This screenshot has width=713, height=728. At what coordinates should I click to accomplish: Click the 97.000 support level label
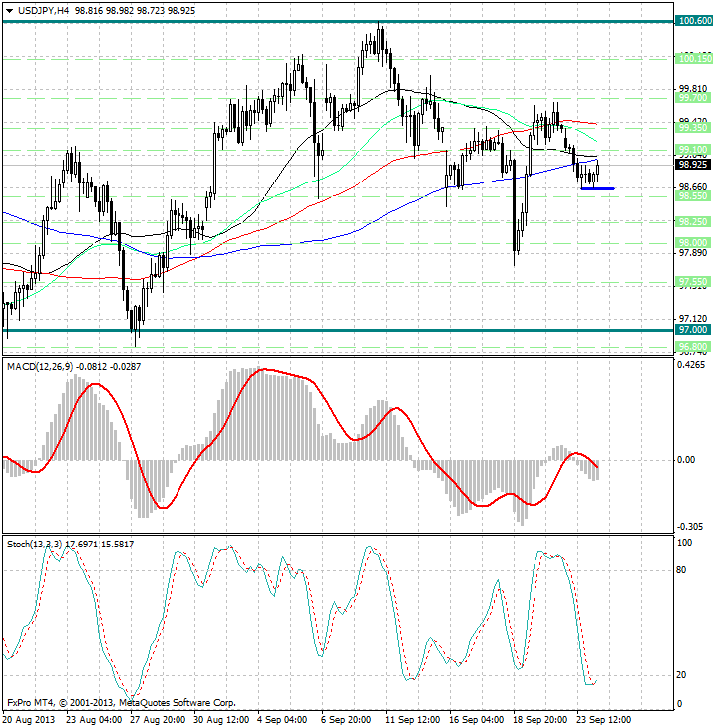tap(692, 330)
